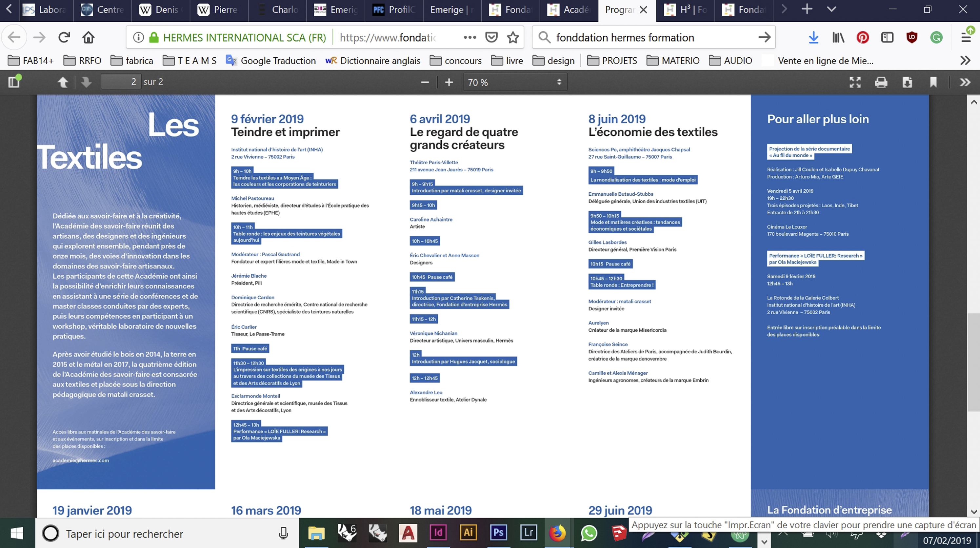Screen dimensions: 980x548
Task: Click the Pinterest extension icon
Action: pyautogui.click(x=862, y=37)
